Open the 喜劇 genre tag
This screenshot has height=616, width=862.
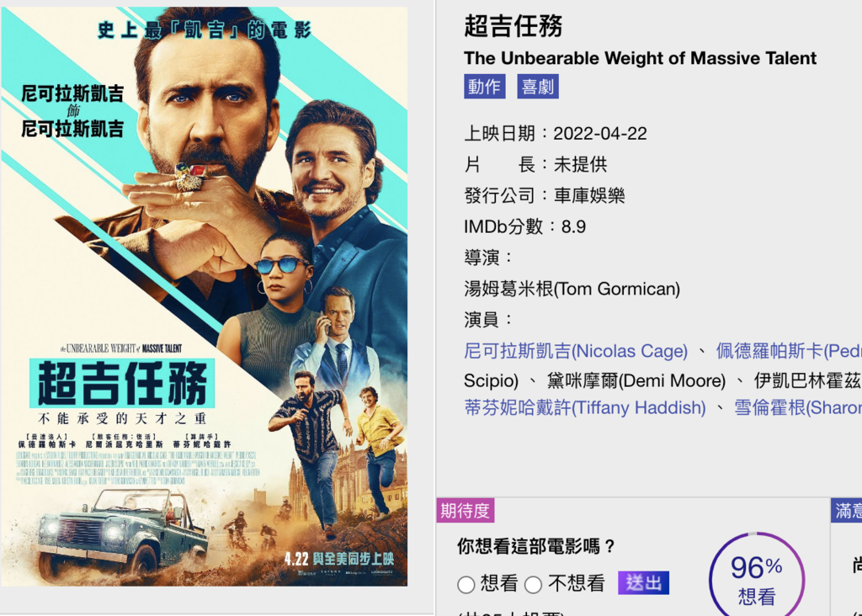coord(538,87)
